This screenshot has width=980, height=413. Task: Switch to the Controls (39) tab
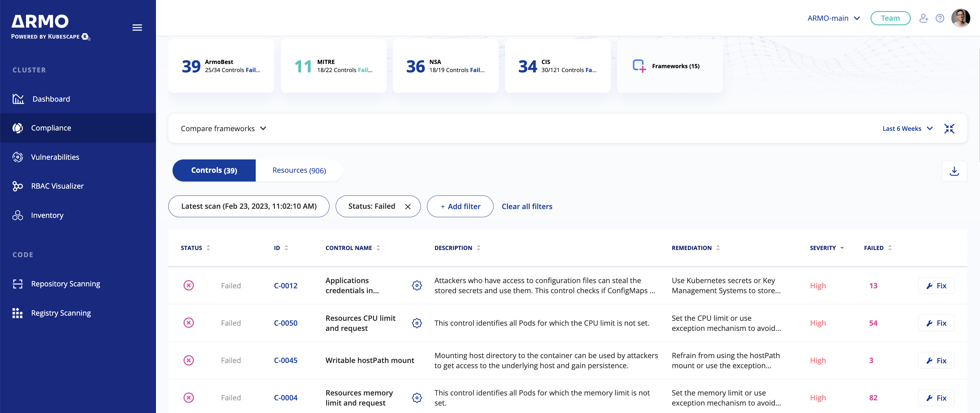point(214,170)
